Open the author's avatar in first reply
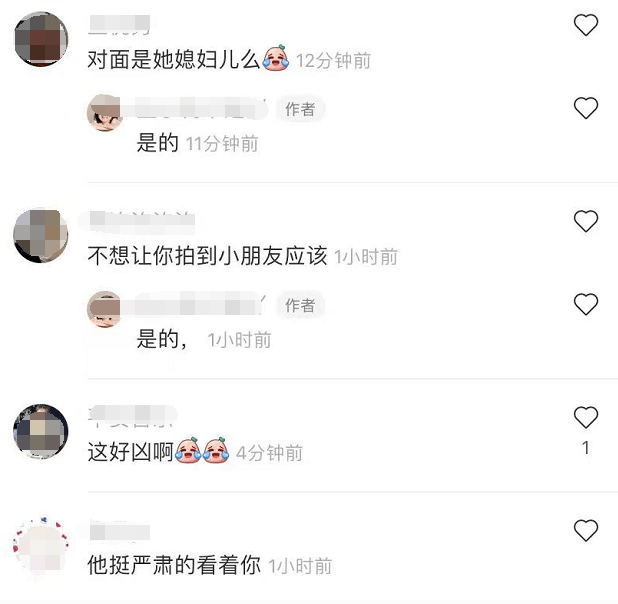 [x=104, y=112]
